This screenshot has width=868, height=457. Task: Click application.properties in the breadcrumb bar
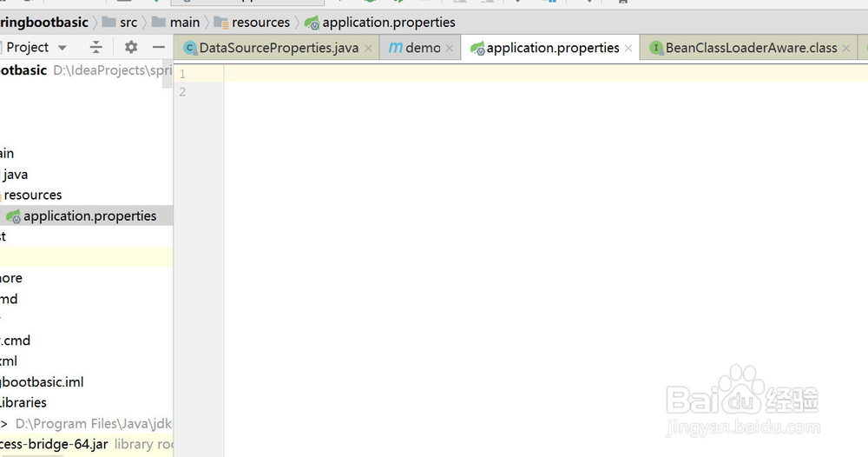tap(380, 23)
